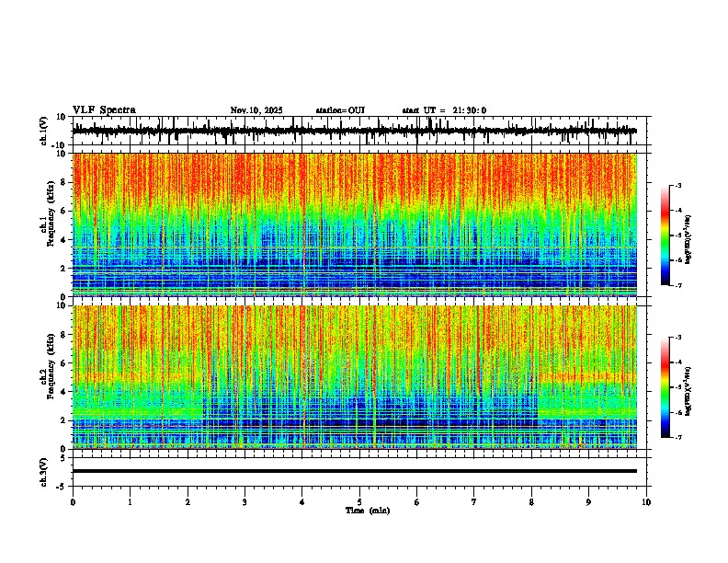Click time axis tick label "5"
This screenshot has width=728, height=563.
click(359, 502)
